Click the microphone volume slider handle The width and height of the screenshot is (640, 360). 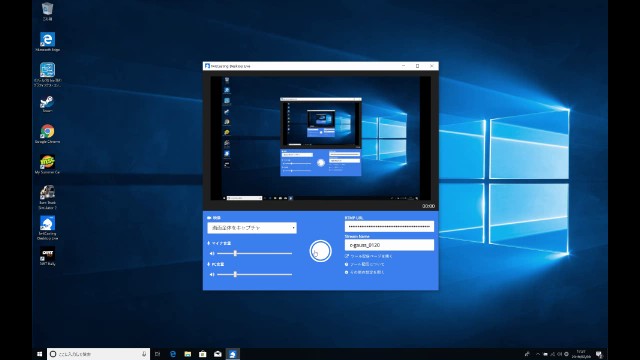click(x=235, y=253)
